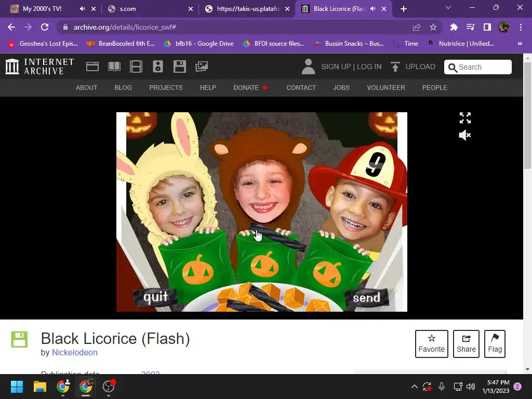Open the PROJECTS nav item
Viewport: 532px width, 399px height.
[166, 87]
